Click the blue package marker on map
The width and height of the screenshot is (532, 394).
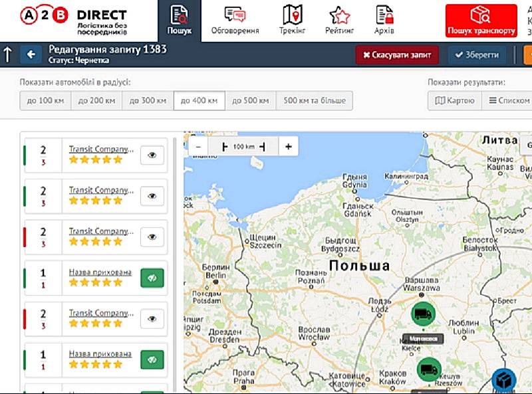503,381
